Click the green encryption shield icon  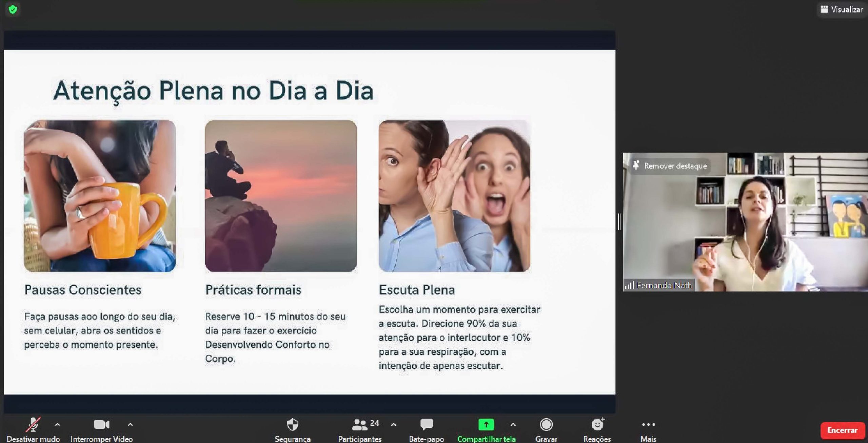tap(13, 9)
